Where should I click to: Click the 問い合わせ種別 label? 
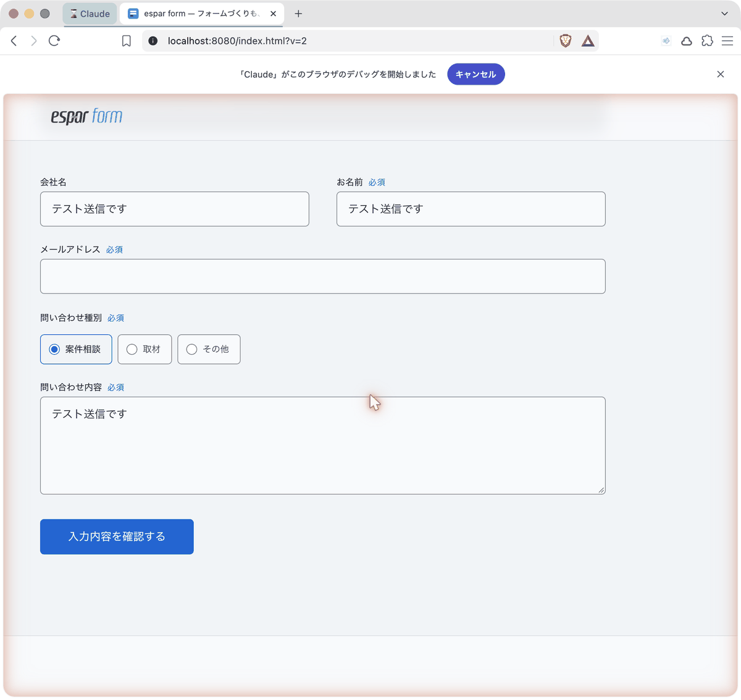click(x=71, y=318)
